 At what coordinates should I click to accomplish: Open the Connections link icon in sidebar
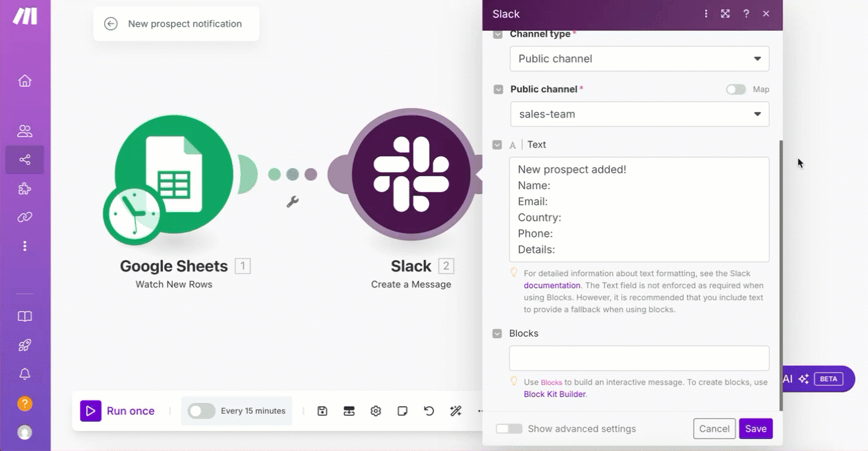25,217
